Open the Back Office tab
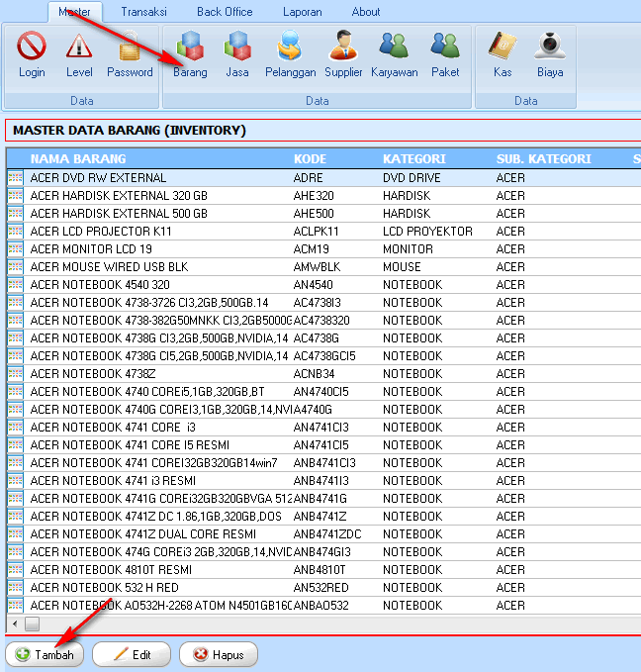The height and width of the screenshot is (672, 641). 225,12
